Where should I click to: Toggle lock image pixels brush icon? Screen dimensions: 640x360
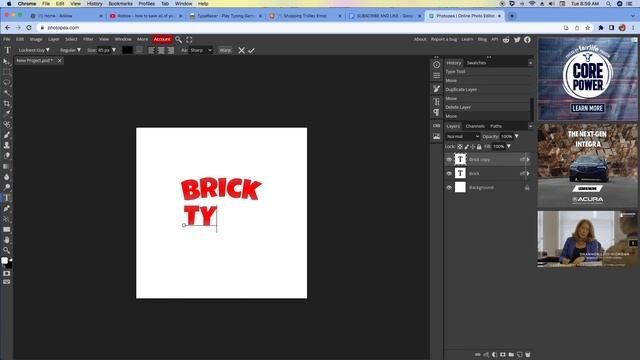point(467,147)
